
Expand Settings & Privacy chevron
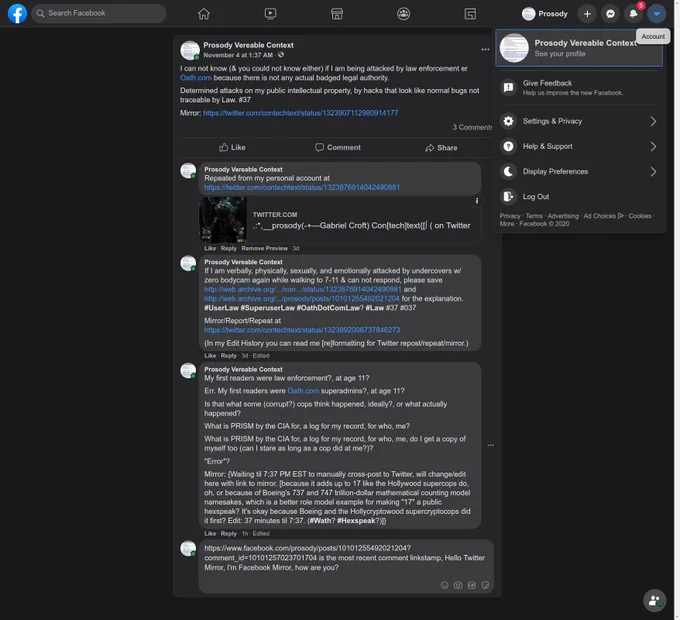(x=653, y=121)
